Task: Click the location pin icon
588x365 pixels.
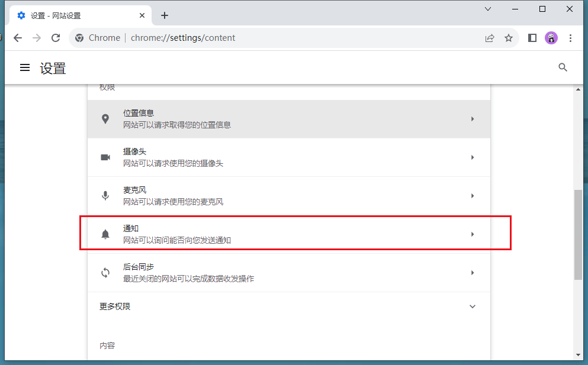Action: point(105,119)
